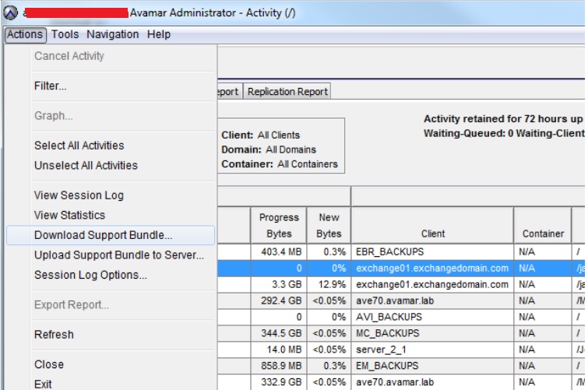Open the Navigation menu
588x390 pixels.
click(x=112, y=34)
